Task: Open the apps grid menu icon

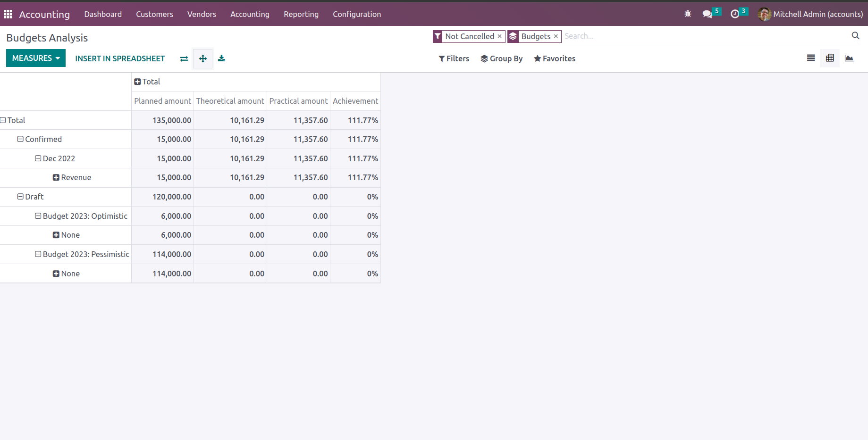Action: point(8,14)
